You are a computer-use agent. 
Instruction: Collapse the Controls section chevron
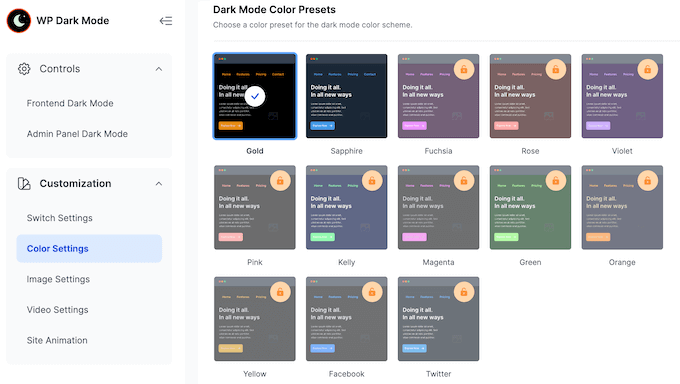[159, 69]
